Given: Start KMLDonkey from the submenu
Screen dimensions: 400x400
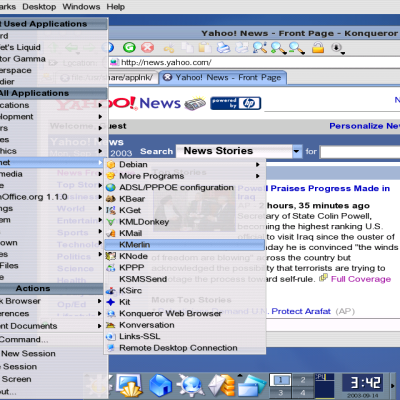Looking at the screenshot, I should click(185, 222).
